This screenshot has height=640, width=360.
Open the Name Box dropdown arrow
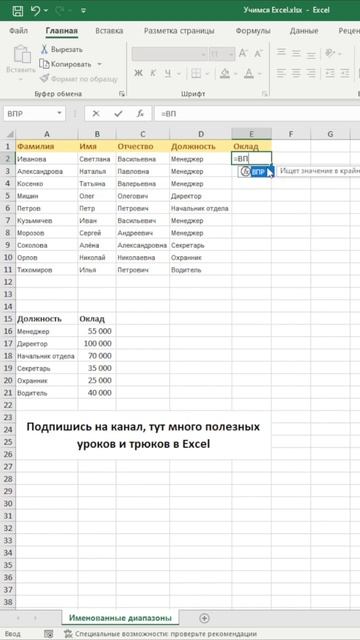(60, 114)
